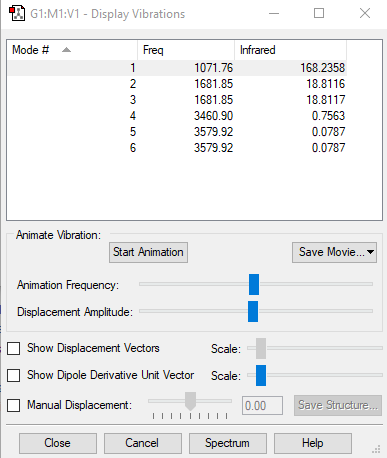Sort by the Infrared column header
The image size is (387, 458).
point(290,50)
